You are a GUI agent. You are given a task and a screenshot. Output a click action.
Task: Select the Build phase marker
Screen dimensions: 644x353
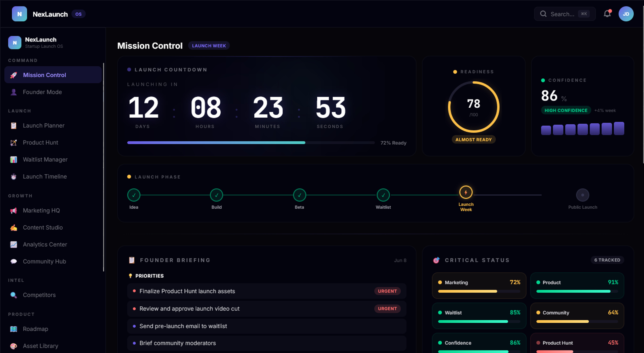tap(216, 195)
